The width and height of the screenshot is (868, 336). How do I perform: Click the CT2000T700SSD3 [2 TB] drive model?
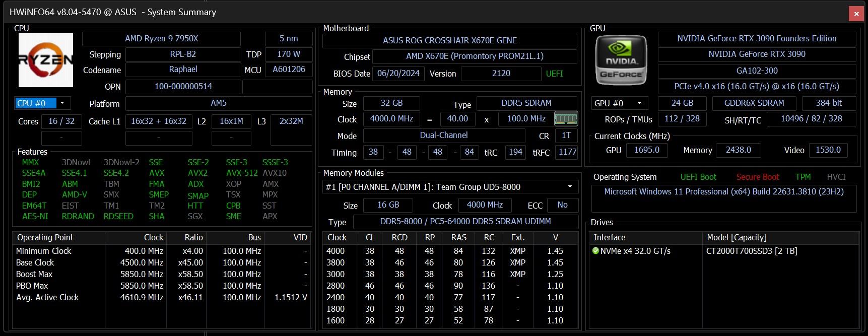[752, 251]
